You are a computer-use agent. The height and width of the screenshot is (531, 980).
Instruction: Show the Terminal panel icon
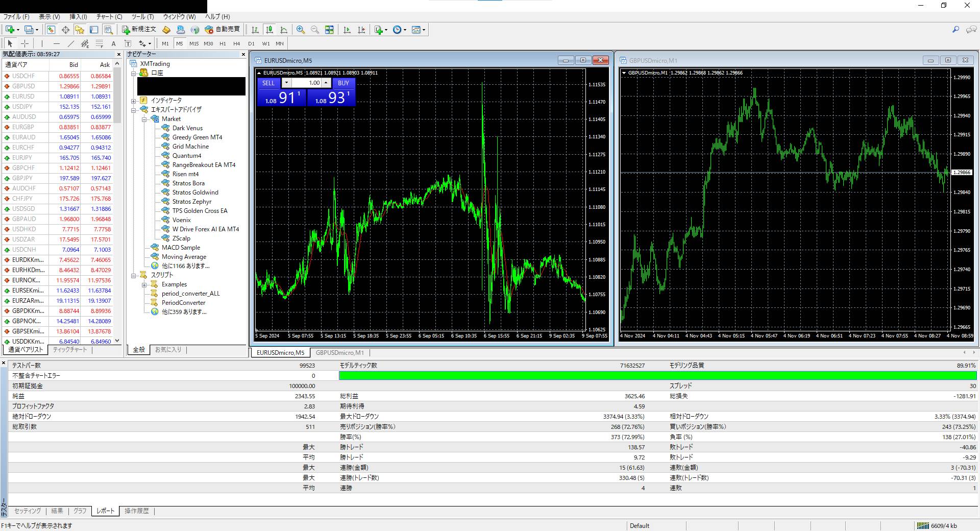point(94,30)
